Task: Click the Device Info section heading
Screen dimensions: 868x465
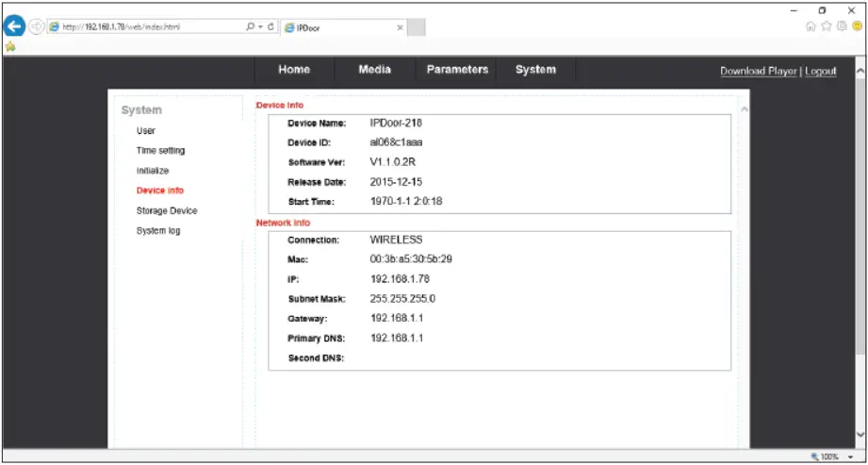Action: pyautogui.click(x=280, y=105)
